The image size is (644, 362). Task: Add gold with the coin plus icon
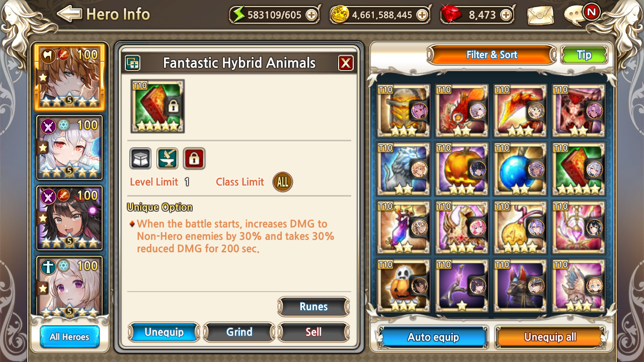point(422,15)
